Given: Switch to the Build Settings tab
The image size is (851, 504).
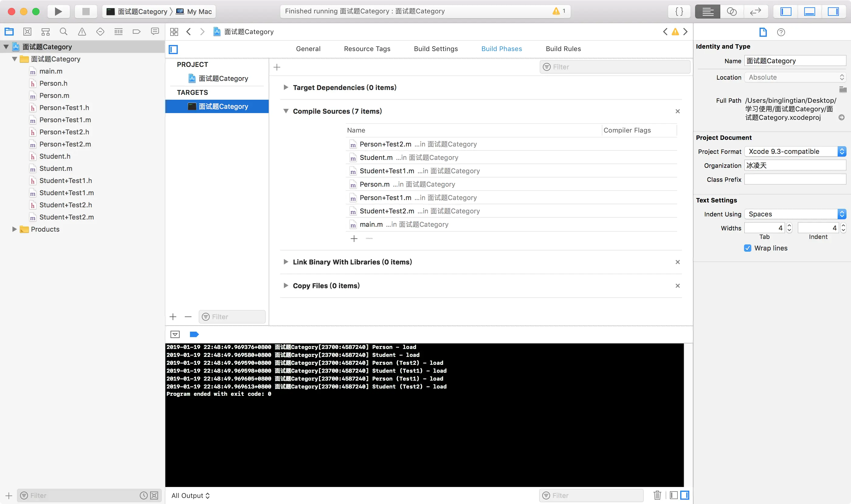Looking at the screenshot, I should tap(436, 49).
